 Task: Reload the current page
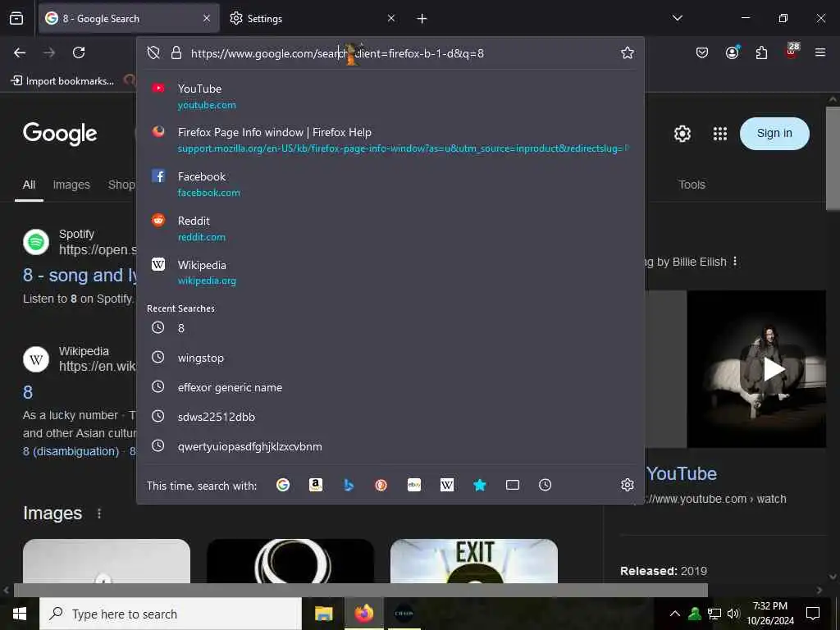point(79,52)
